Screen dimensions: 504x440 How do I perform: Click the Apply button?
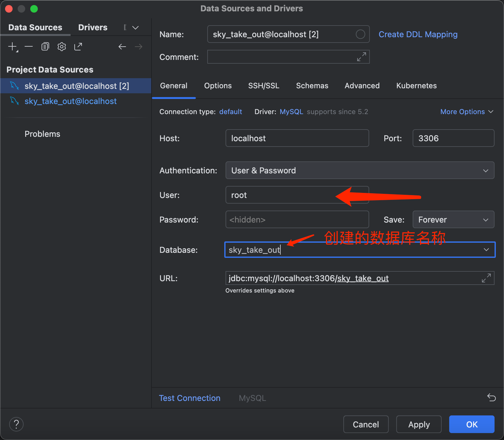point(419,424)
